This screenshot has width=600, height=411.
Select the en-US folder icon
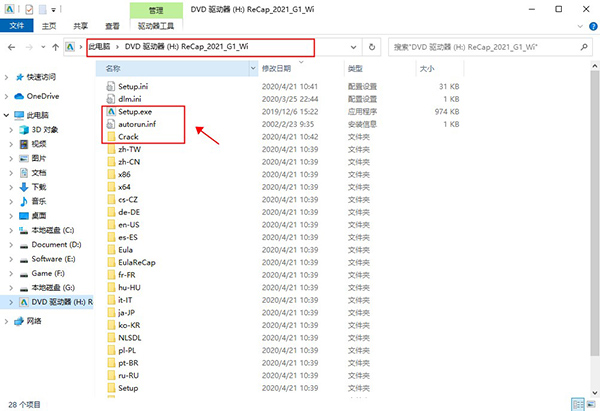[x=111, y=225]
